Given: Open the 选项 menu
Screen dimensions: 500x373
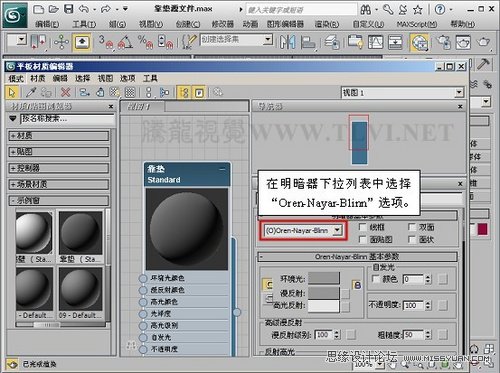Looking at the screenshot, I should click(128, 78).
